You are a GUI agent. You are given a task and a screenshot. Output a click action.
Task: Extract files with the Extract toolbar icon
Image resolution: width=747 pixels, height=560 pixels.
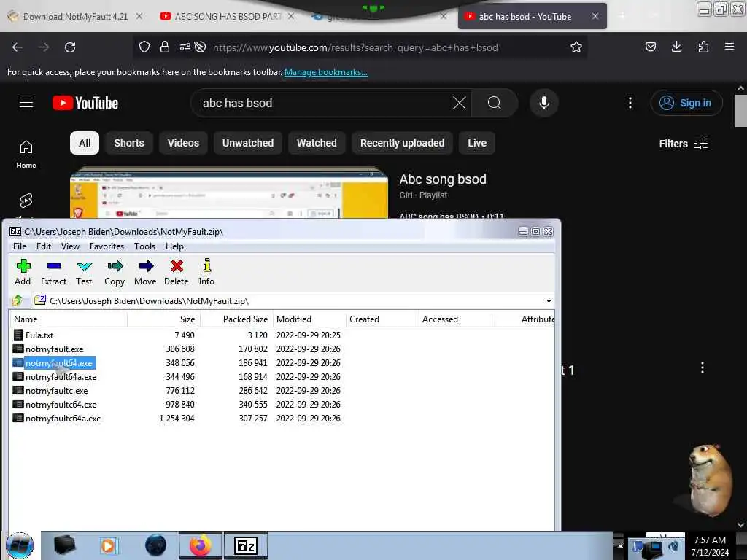coord(53,272)
